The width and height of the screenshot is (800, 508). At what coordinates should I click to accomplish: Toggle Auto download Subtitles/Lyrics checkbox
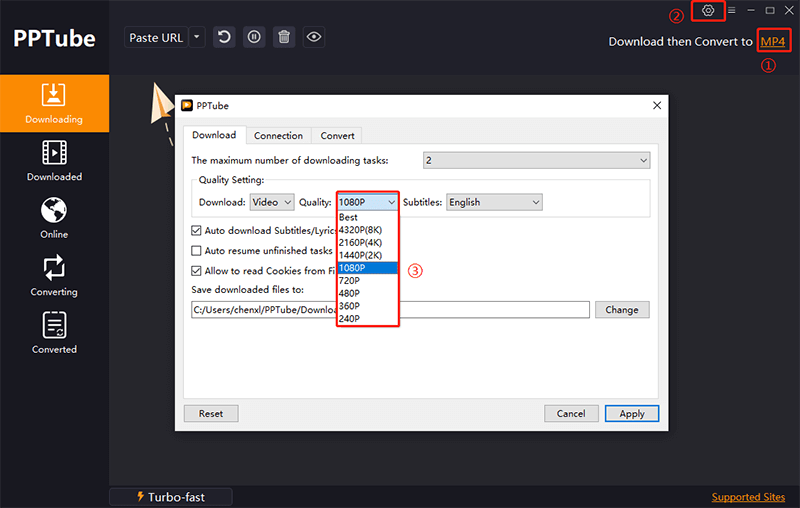click(x=196, y=231)
